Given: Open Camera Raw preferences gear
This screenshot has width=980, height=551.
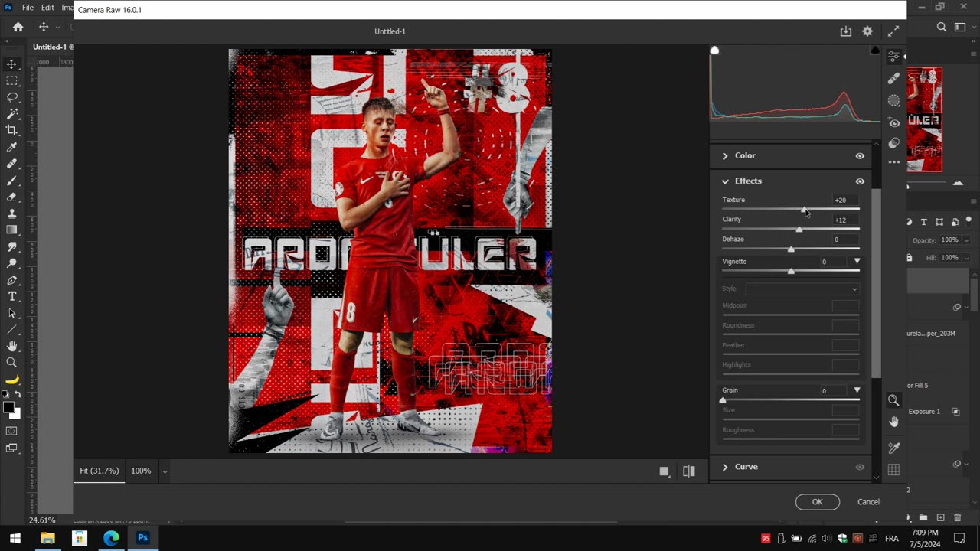Looking at the screenshot, I should pyautogui.click(x=867, y=31).
